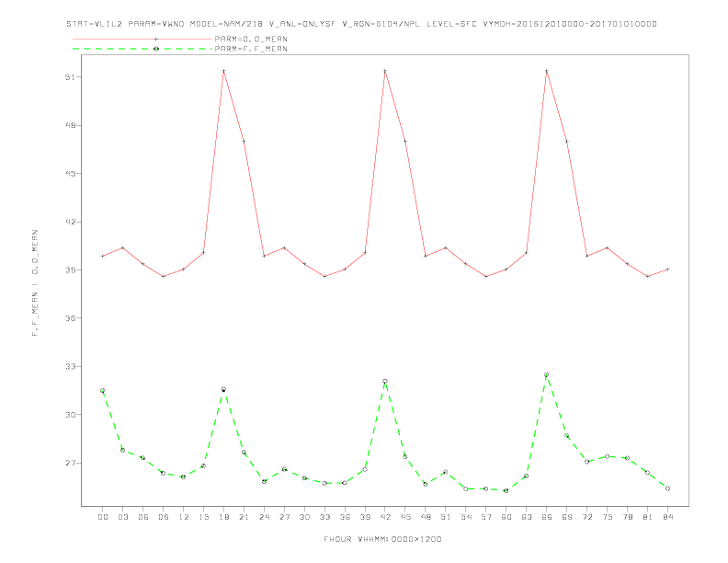Click the green circle marker at hour 84
The width and height of the screenshot is (728, 563).
(668, 488)
